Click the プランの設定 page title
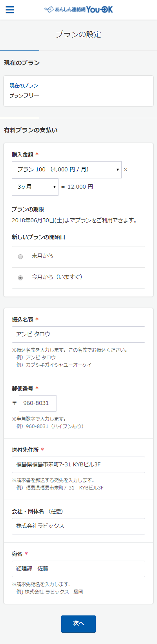The height and width of the screenshot is (644, 157). point(78,34)
